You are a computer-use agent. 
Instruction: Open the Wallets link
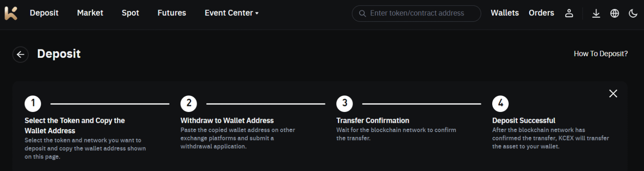tap(505, 13)
